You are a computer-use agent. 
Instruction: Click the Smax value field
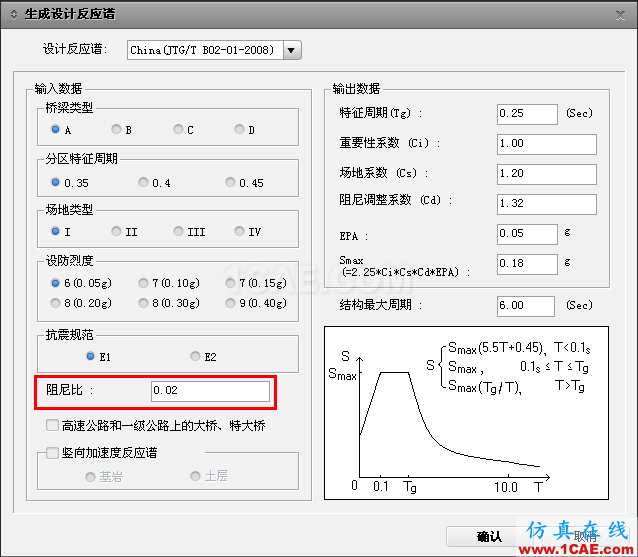[527, 264]
